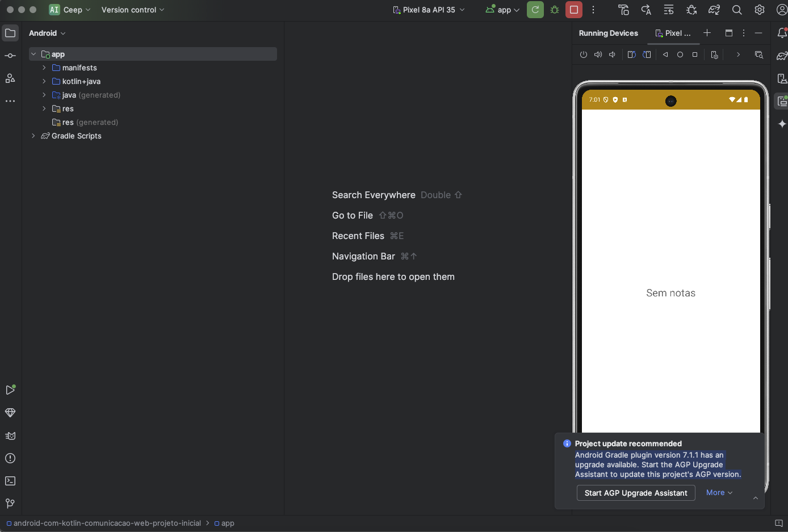Open more run actions menu
The width and height of the screenshot is (788, 532).
pos(593,10)
